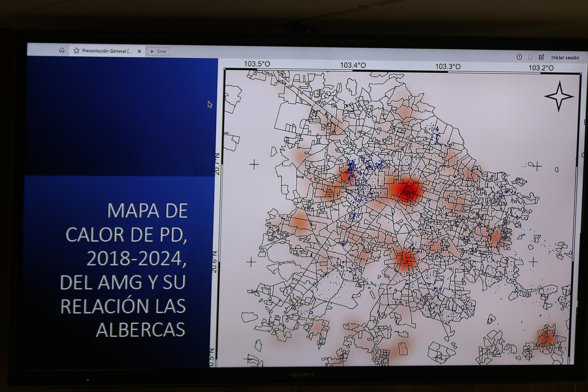This screenshot has height=392, width=588.
Task: Click the orange hotspot at the map's bottom-right corner
Action: [547, 339]
